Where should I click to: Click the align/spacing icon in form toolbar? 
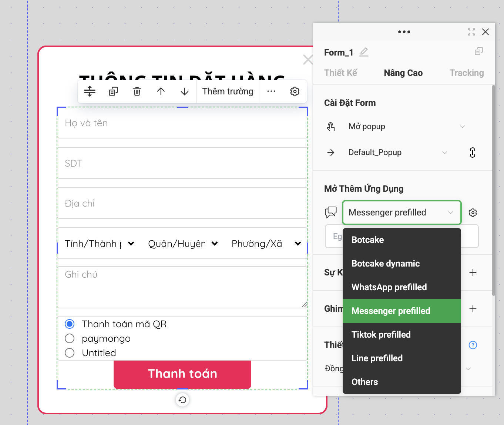90,91
